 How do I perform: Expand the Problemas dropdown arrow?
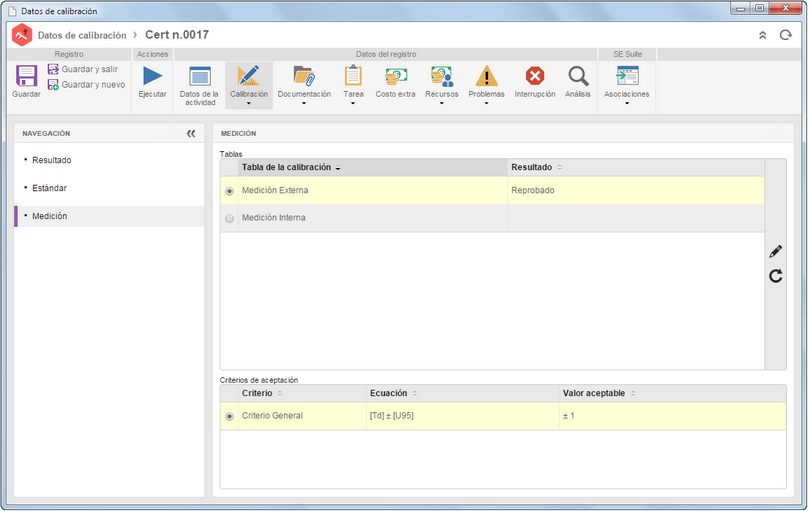click(486, 104)
